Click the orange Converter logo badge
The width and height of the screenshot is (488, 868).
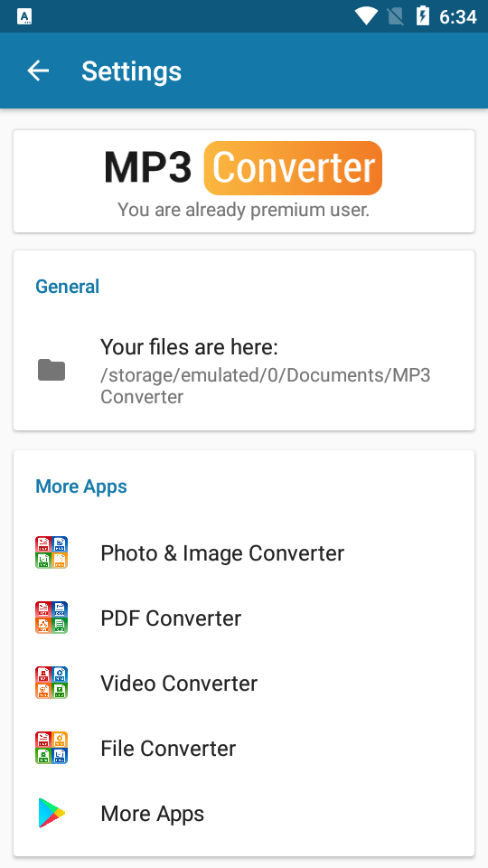293,168
